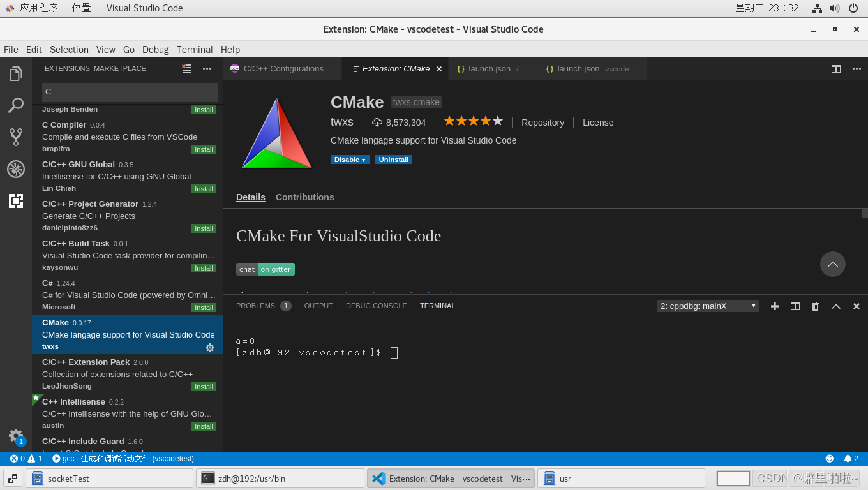868x490 pixels.
Task: Select the Contributions tab
Action: point(305,197)
